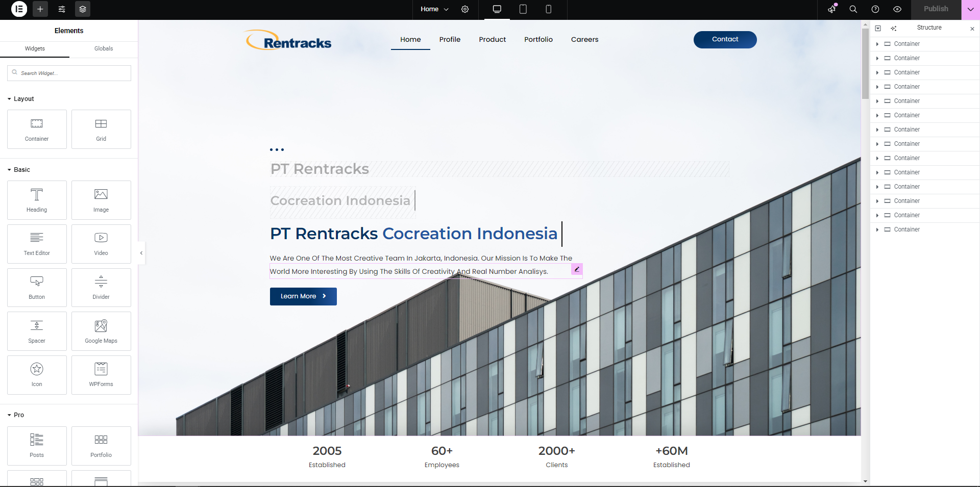Open page settings gear icon
980x487 pixels.
pos(465,9)
